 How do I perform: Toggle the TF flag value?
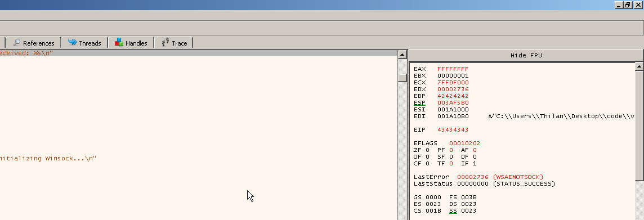point(451,163)
